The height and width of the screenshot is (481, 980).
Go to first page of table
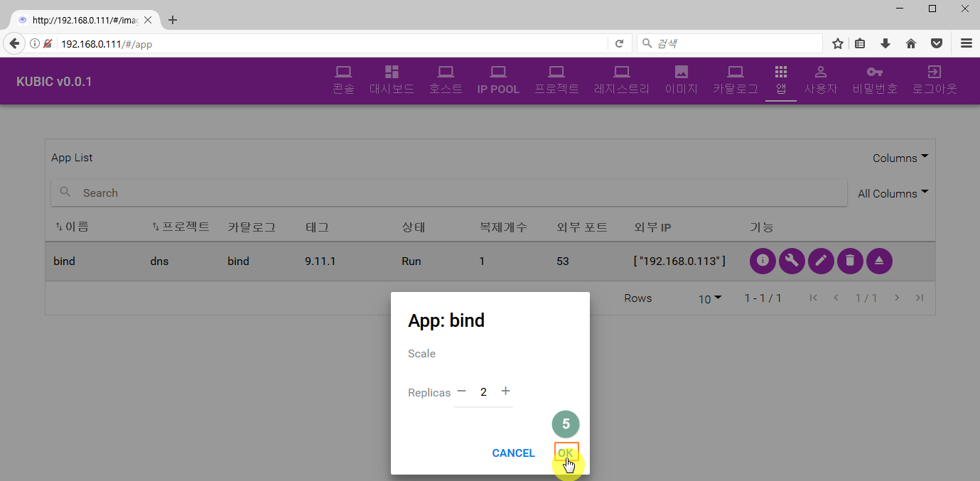[814, 298]
